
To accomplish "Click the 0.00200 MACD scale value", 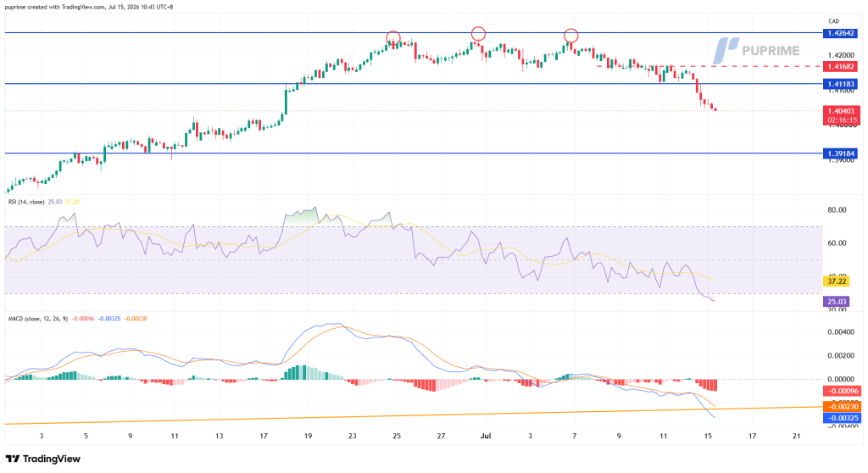I will [x=842, y=355].
